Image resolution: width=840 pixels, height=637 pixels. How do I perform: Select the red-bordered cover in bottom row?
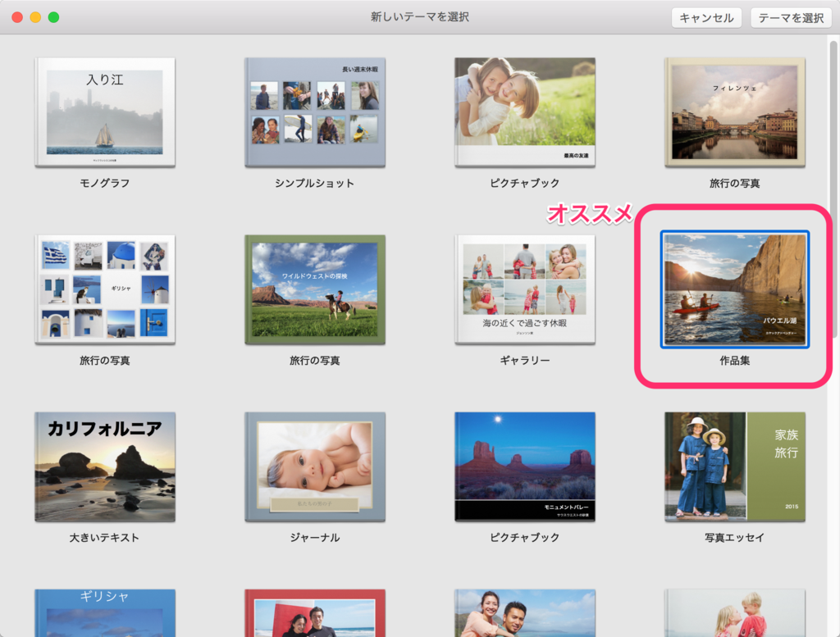pos(315,613)
